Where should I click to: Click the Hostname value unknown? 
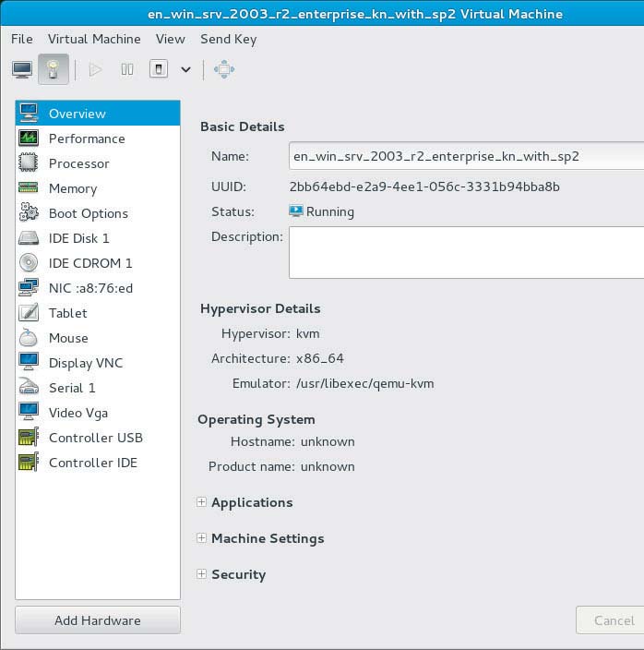328,441
